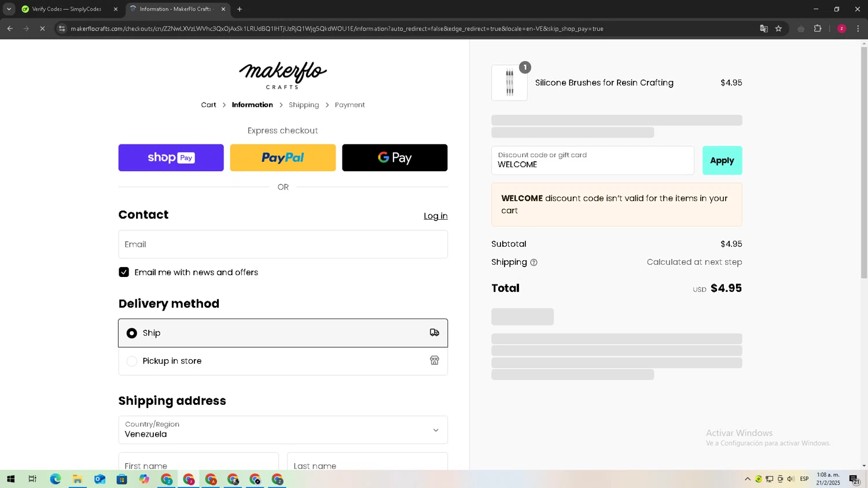Click the MakerFlo Crafts logo
This screenshot has width=868, height=488.
(283, 75)
